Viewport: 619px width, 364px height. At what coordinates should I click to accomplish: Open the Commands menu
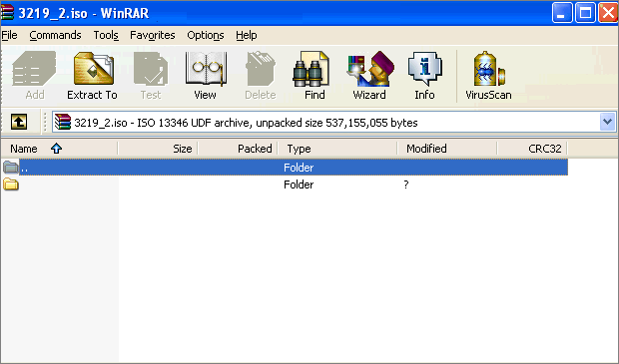click(x=55, y=35)
